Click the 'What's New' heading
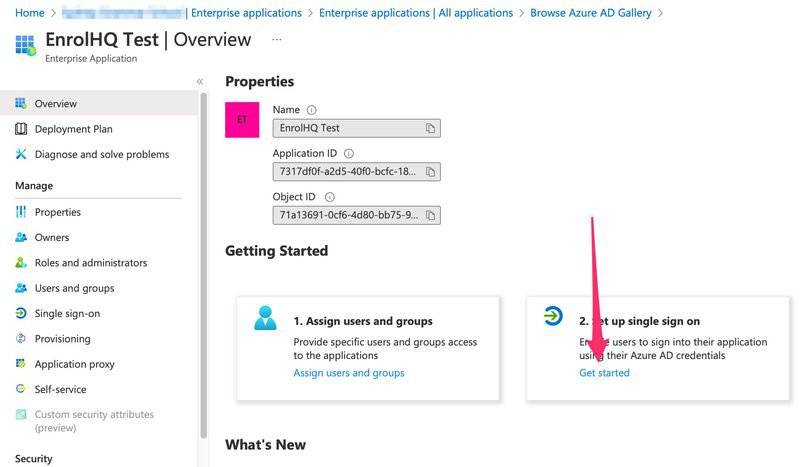 click(x=265, y=445)
